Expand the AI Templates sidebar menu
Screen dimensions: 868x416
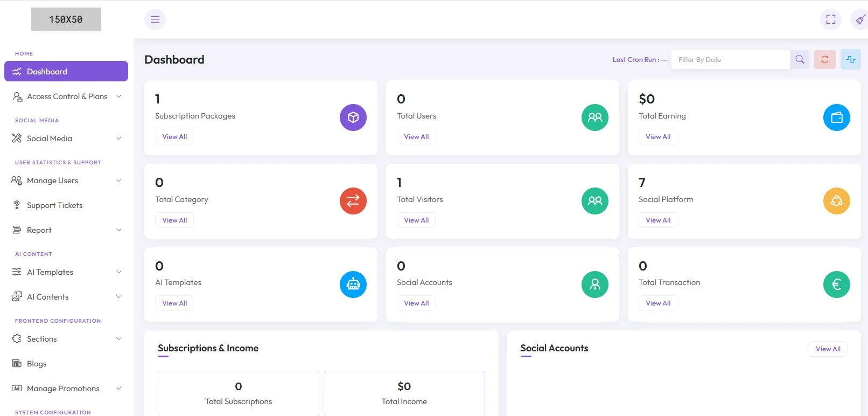click(x=67, y=272)
